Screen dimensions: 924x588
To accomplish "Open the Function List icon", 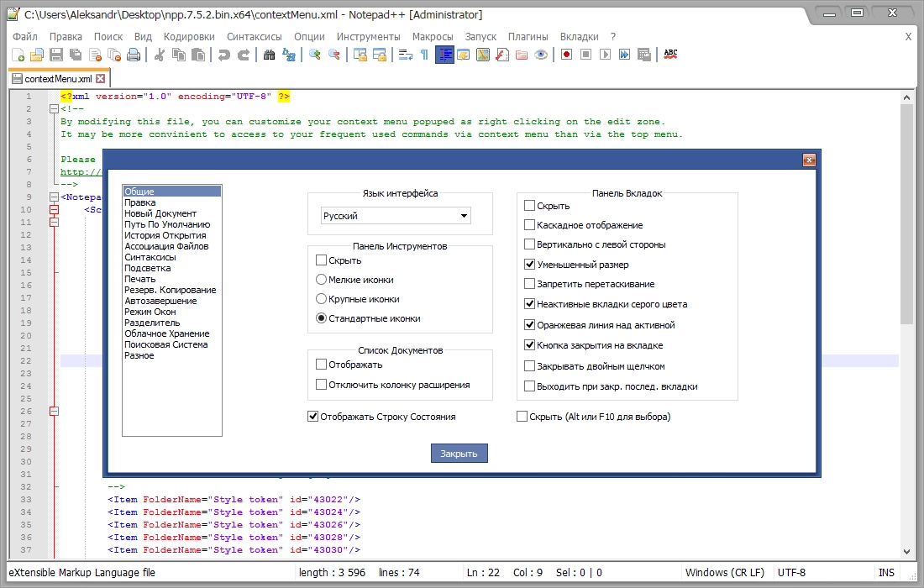I will [502, 55].
